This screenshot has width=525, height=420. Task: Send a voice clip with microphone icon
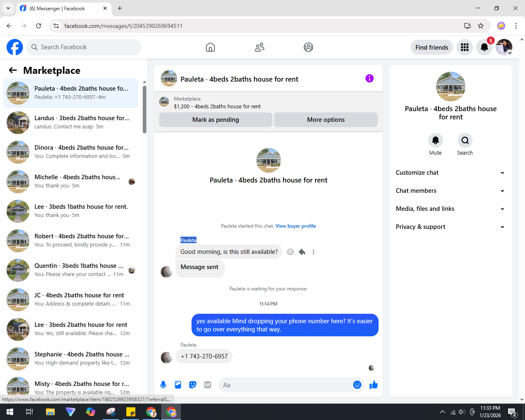(163, 385)
